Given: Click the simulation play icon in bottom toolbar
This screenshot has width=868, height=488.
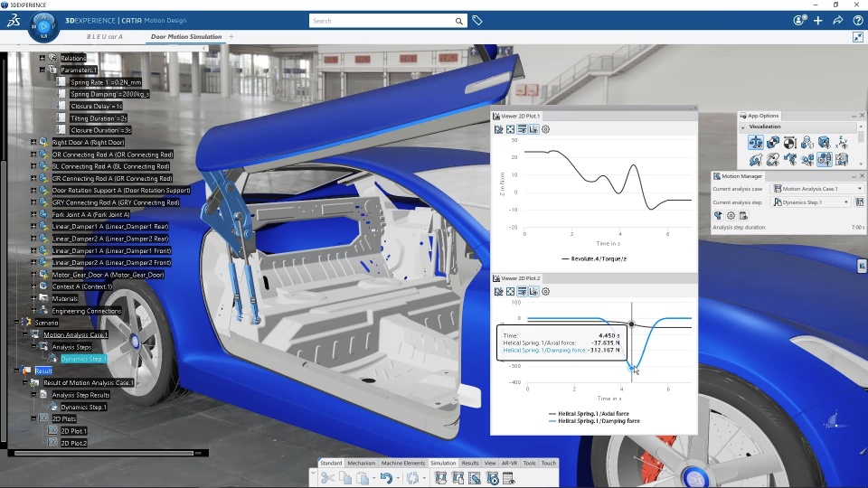Looking at the screenshot, I should [x=492, y=477].
